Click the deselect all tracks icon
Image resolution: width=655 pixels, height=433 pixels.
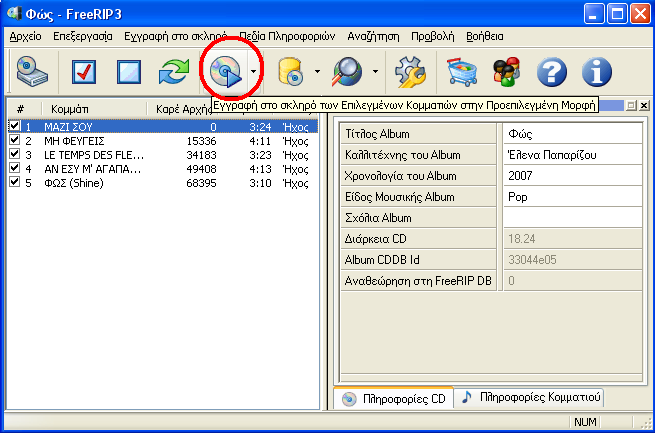pos(129,72)
